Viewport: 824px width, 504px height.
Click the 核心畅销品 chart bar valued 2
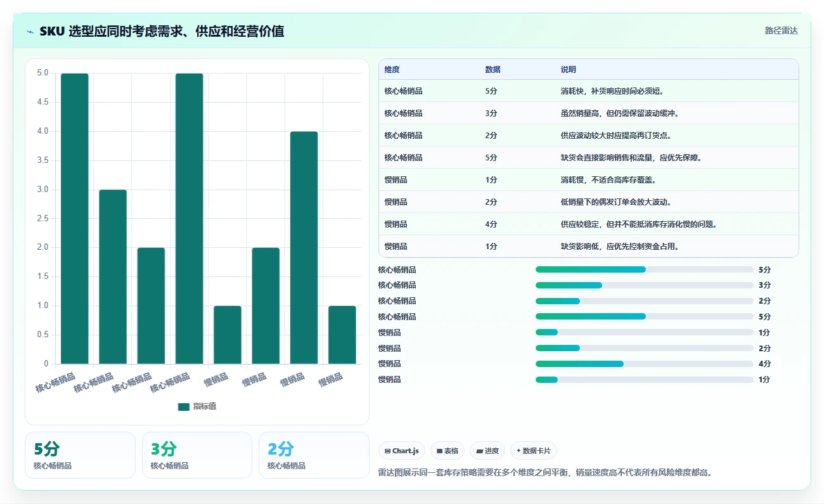pos(151,306)
